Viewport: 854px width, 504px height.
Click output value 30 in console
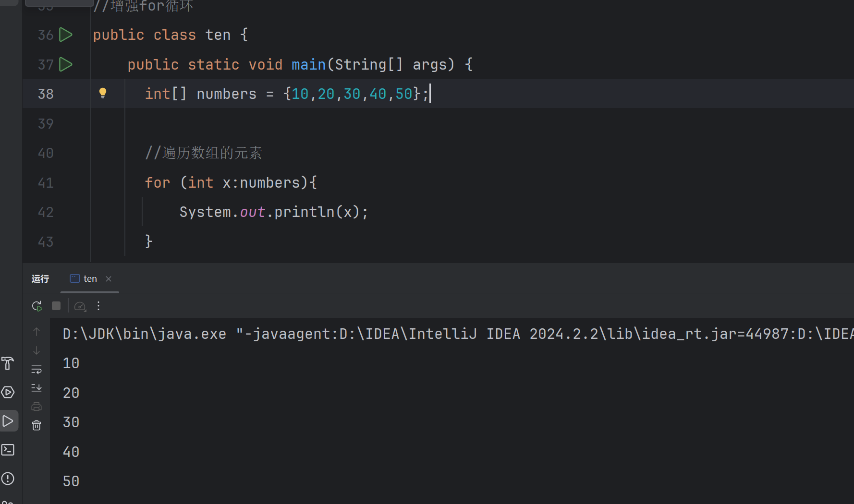tap(71, 422)
